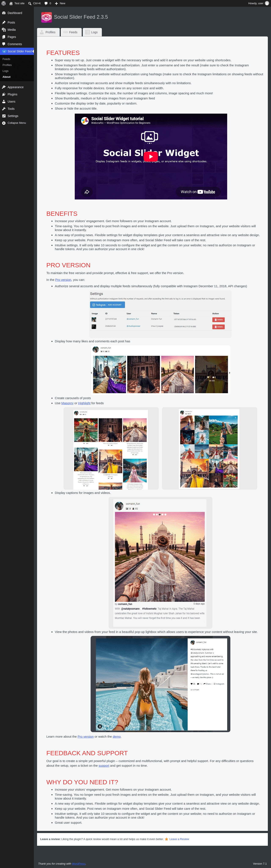
Task: Follow the Leave a Review link
Action: pos(179,839)
